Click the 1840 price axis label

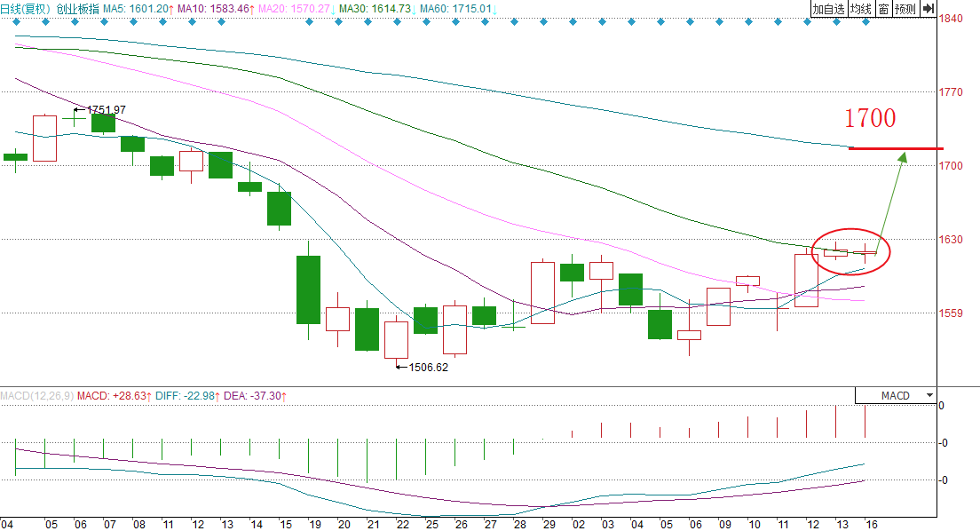pyautogui.click(x=951, y=19)
